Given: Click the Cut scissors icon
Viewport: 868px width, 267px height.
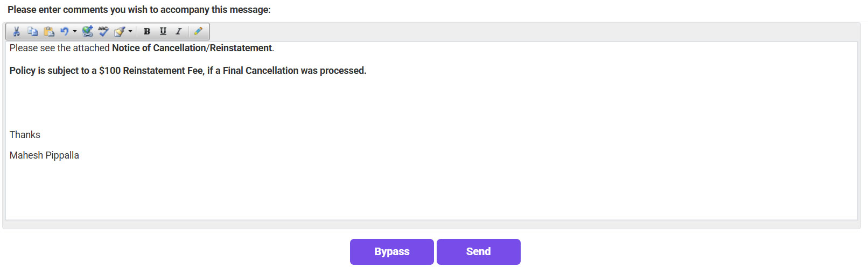Looking at the screenshot, I should pos(17,31).
